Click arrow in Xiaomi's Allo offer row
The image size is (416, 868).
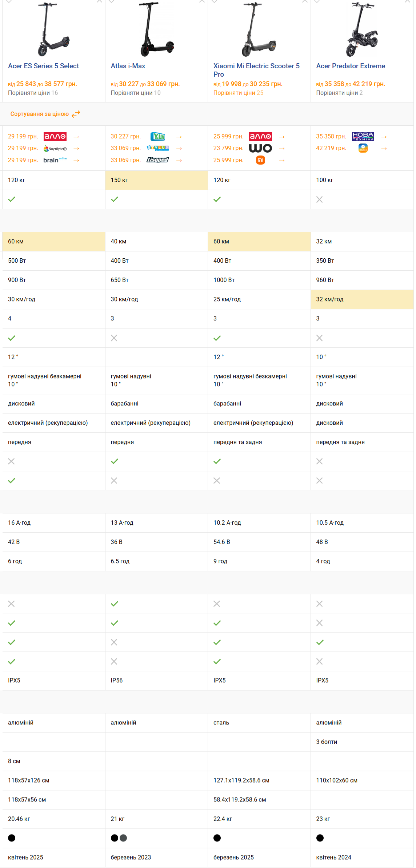click(x=281, y=137)
